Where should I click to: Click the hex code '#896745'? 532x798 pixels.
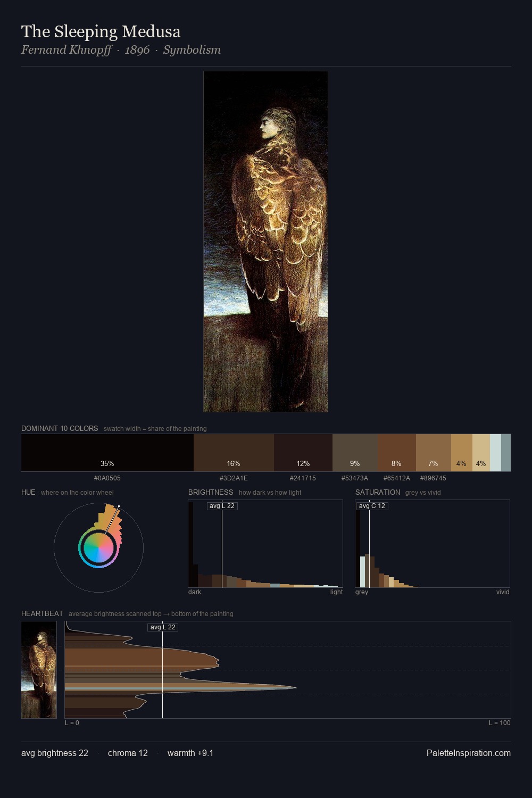pyautogui.click(x=433, y=478)
